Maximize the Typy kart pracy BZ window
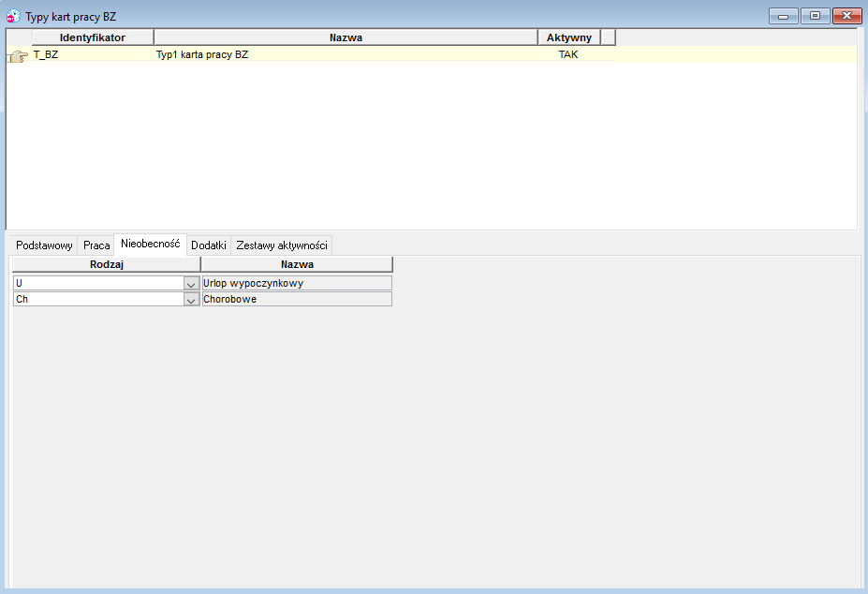This screenshot has width=868, height=594. pos(815,16)
